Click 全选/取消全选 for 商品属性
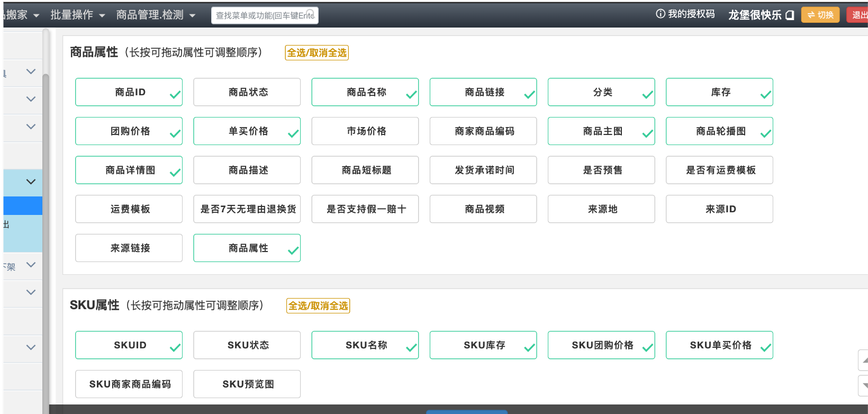Viewport: 868px width, 414px height. coord(317,53)
